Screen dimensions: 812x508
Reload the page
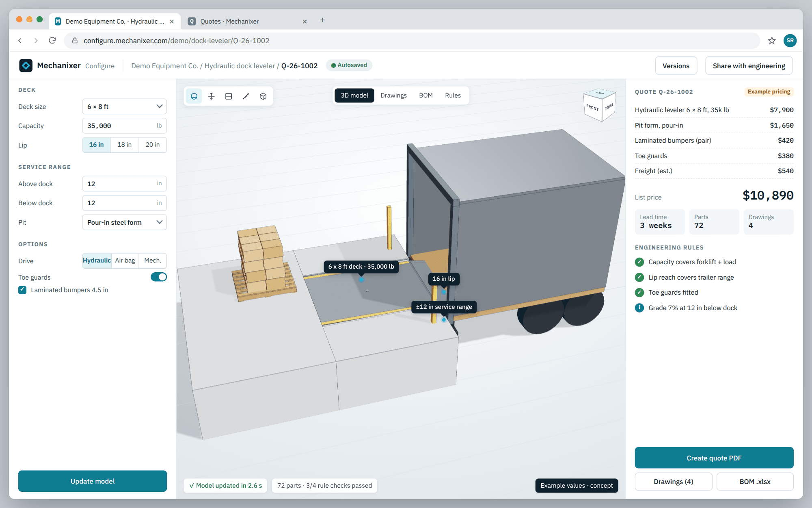(52, 41)
